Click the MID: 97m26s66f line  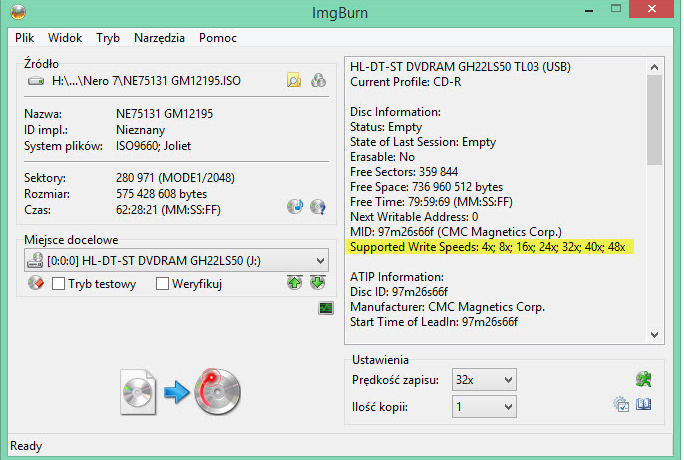pos(455,232)
